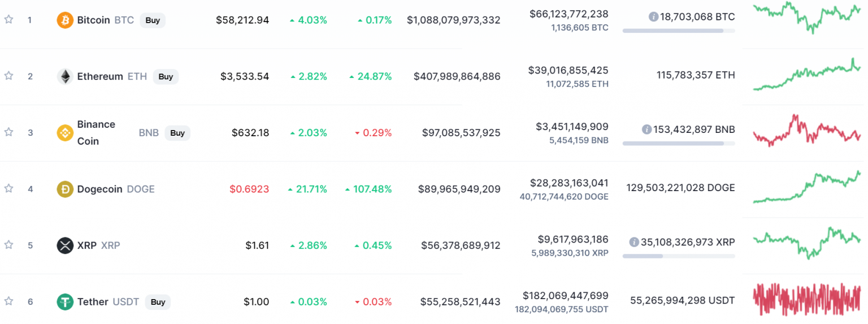Screen dimensions: 868x324
Task: Toggle the watchlist star for Dogecoin
Action: (8, 189)
